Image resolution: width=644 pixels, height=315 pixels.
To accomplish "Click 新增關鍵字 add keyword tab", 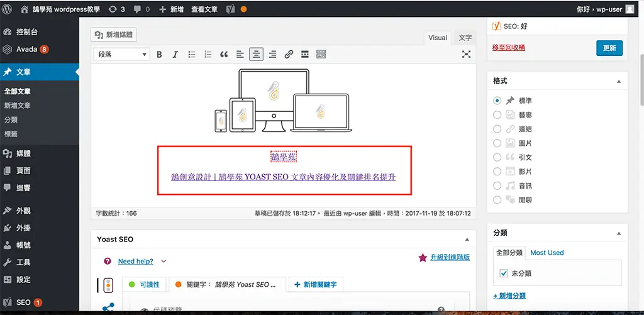I will pyautogui.click(x=316, y=285).
